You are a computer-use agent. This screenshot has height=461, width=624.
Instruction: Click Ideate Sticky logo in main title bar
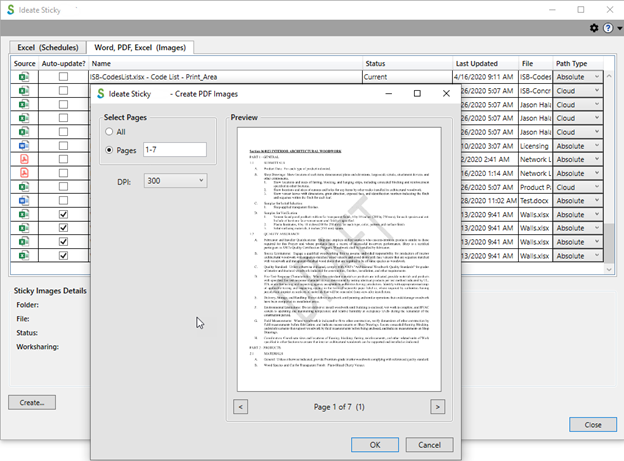(11, 10)
